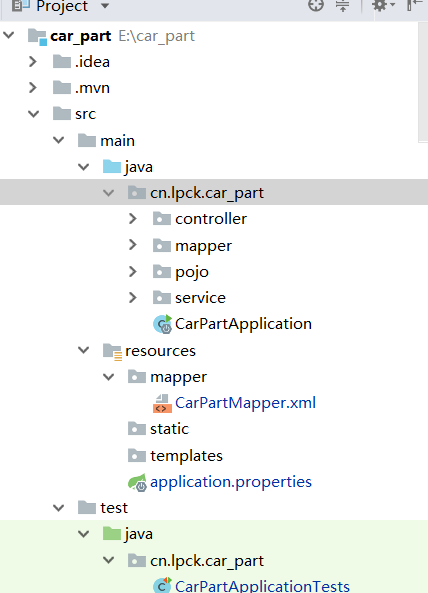The height and width of the screenshot is (593, 428).
Task: Click the blue java source folder icon
Action: (x=112, y=166)
